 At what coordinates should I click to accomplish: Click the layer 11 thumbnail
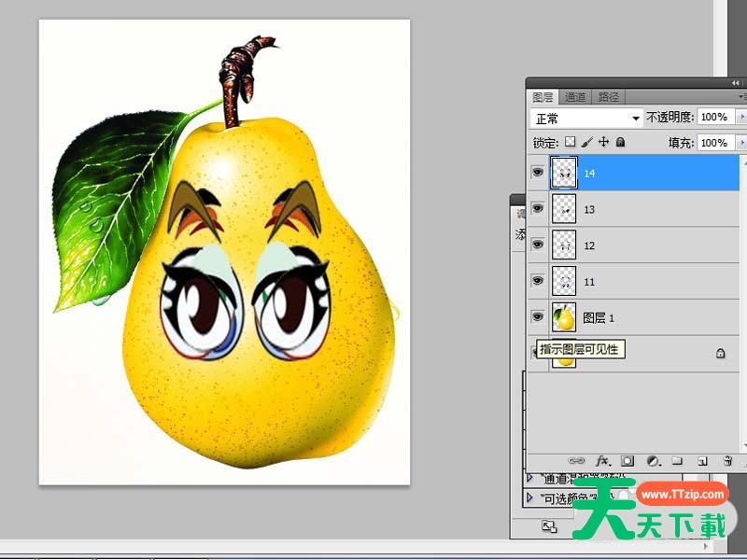[564, 281]
